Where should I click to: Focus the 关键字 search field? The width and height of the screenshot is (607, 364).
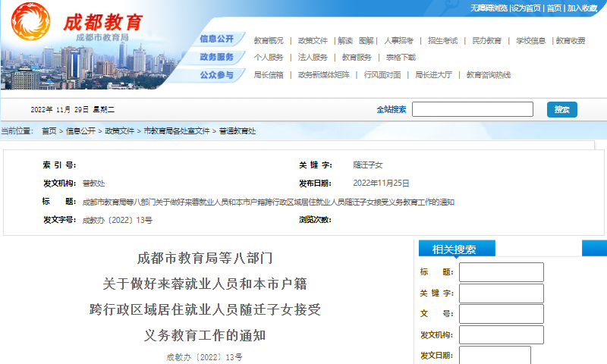(502, 293)
